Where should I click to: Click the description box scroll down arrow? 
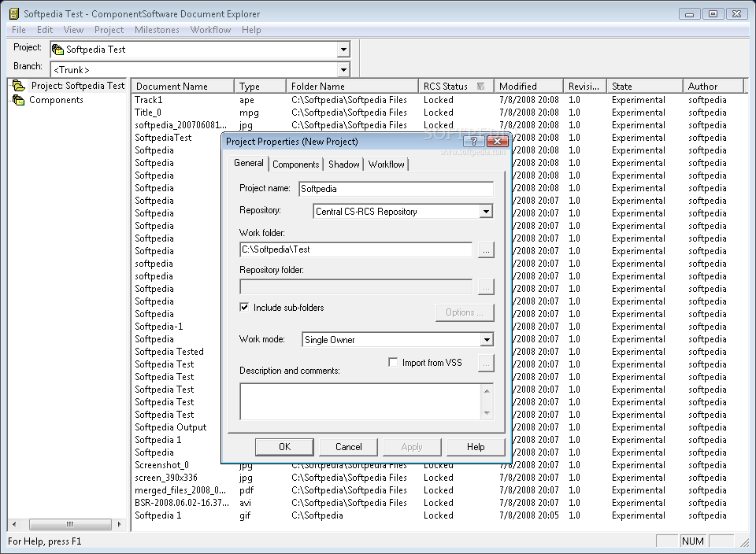pyautogui.click(x=487, y=413)
